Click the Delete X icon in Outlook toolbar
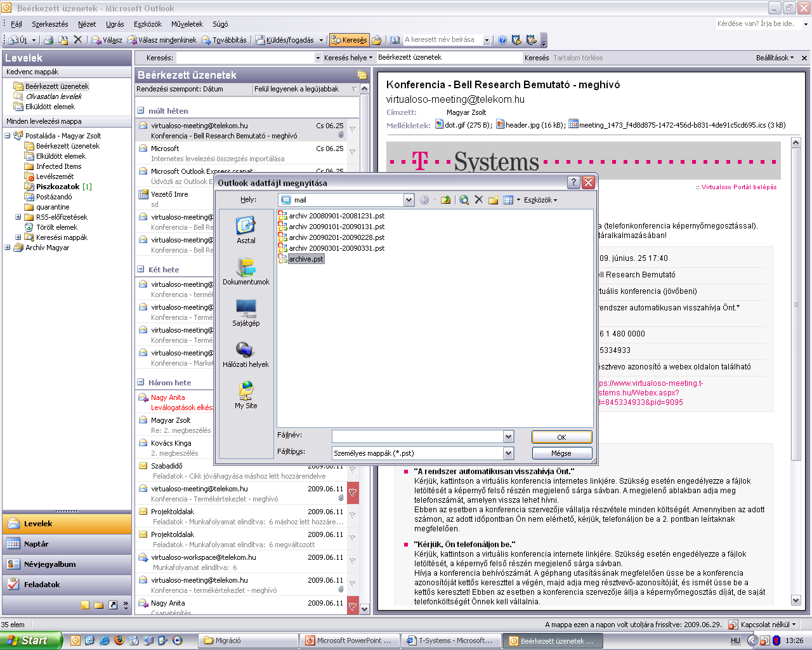812x650 pixels. (78, 40)
